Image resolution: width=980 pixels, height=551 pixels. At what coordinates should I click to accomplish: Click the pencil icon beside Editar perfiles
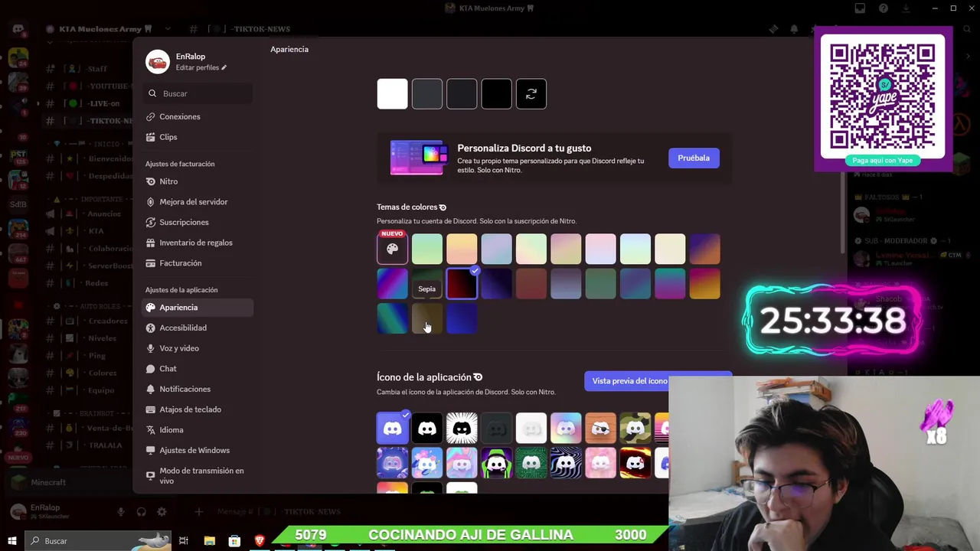coord(224,67)
